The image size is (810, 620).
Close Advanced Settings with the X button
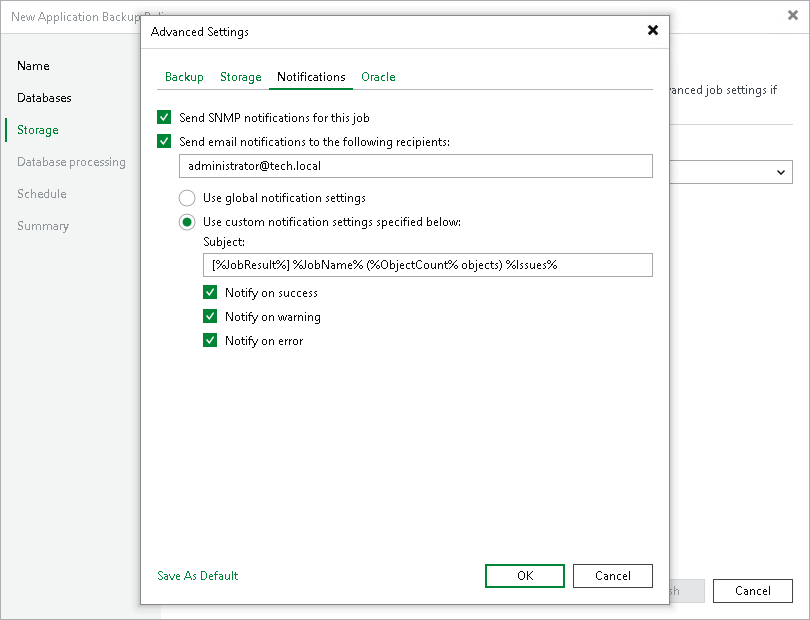pos(653,30)
